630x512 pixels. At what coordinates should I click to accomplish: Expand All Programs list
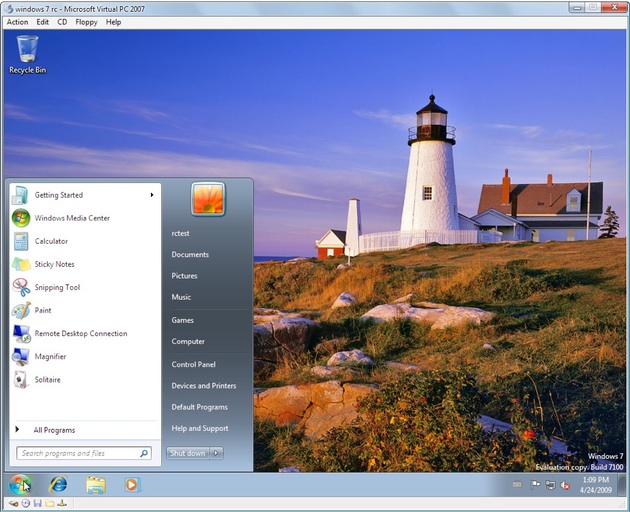tap(54, 430)
